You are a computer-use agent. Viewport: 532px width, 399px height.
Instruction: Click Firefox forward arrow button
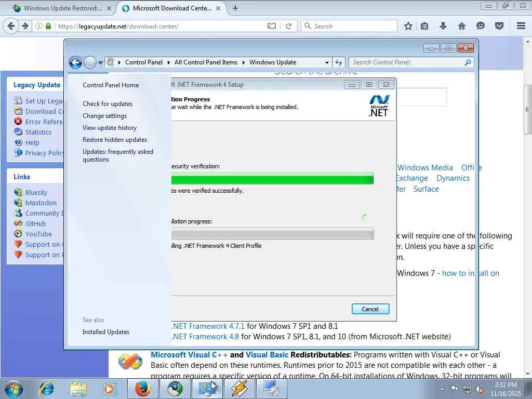point(25,26)
